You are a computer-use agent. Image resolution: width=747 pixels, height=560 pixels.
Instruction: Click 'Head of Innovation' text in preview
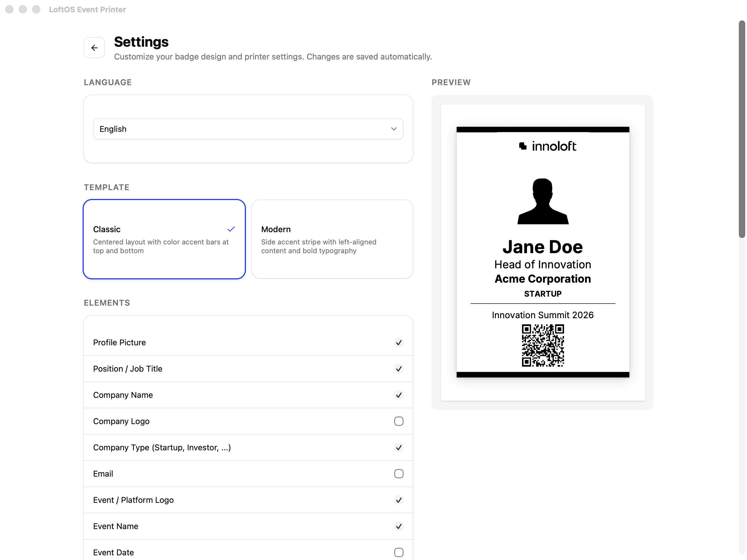(x=543, y=264)
